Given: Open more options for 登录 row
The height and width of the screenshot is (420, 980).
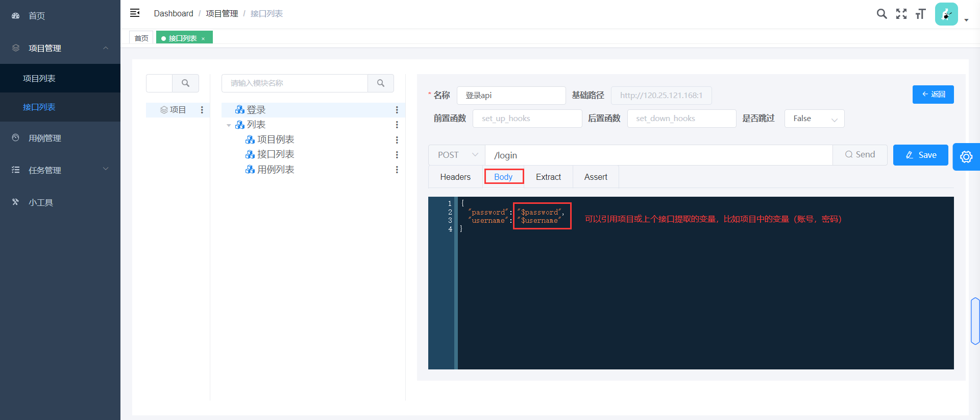Looking at the screenshot, I should pyautogui.click(x=397, y=110).
